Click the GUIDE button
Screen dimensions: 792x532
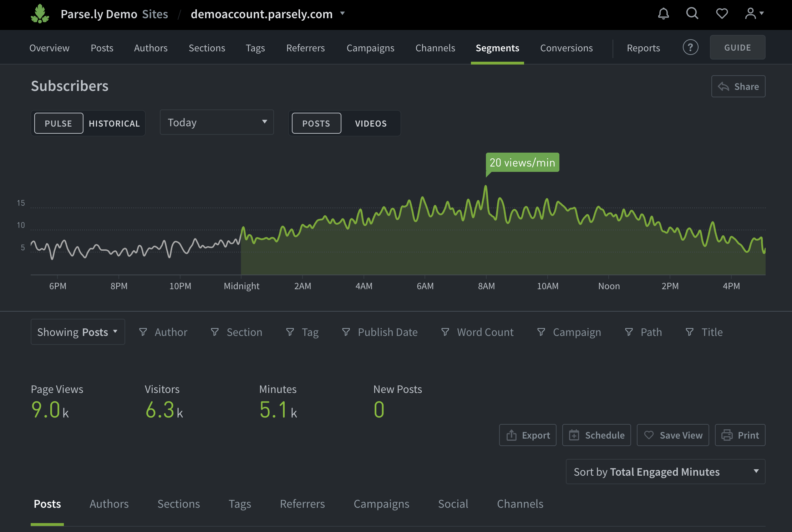click(737, 47)
